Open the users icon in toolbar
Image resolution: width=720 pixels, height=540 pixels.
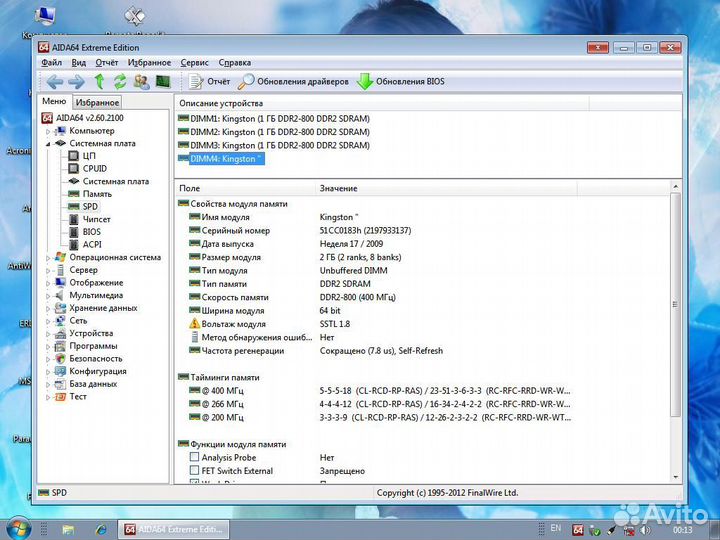pyautogui.click(x=141, y=82)
